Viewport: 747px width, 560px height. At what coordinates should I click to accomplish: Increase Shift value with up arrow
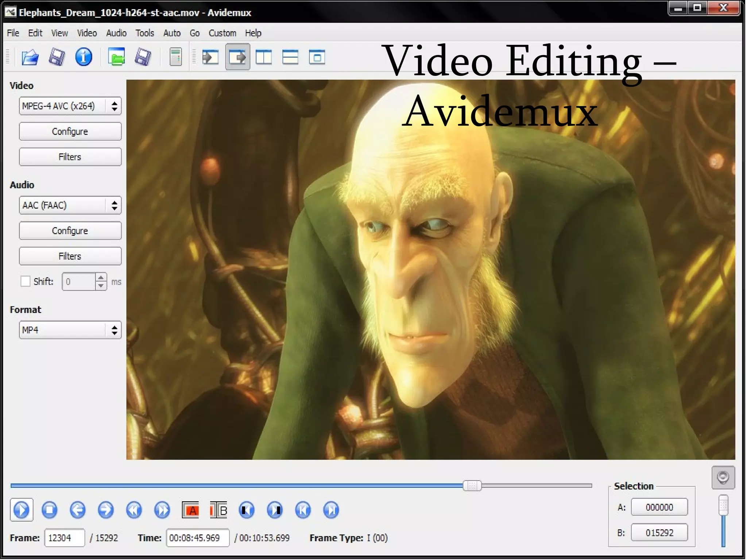click(101, 277)
